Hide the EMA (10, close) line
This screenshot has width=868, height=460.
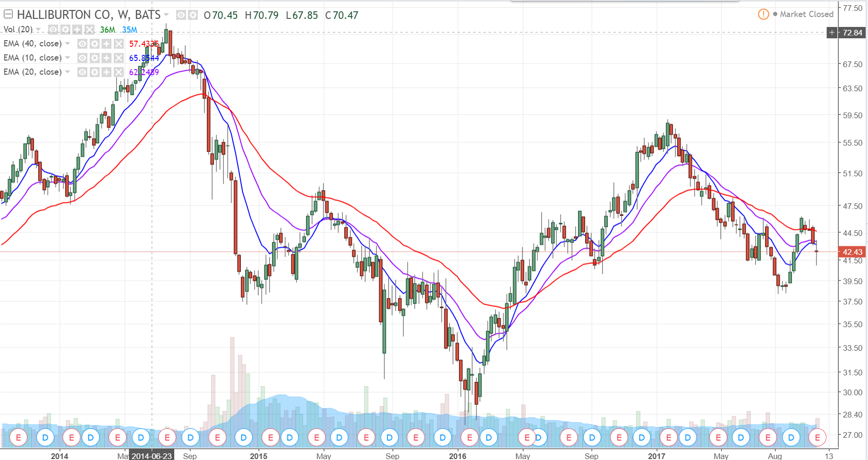[x=82, y=58]
